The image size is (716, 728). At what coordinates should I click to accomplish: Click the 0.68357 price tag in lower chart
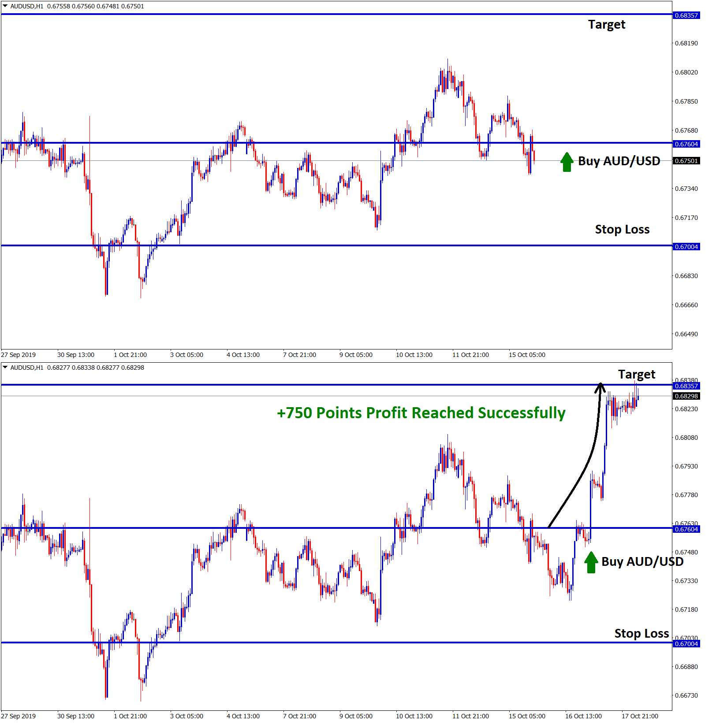[x=686, y=386]
